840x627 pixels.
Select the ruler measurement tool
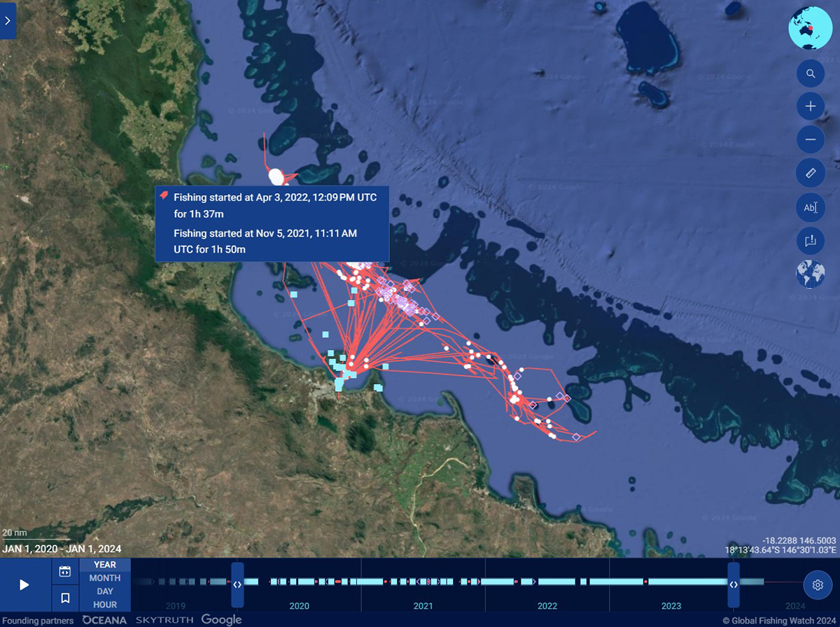(811, 172)
